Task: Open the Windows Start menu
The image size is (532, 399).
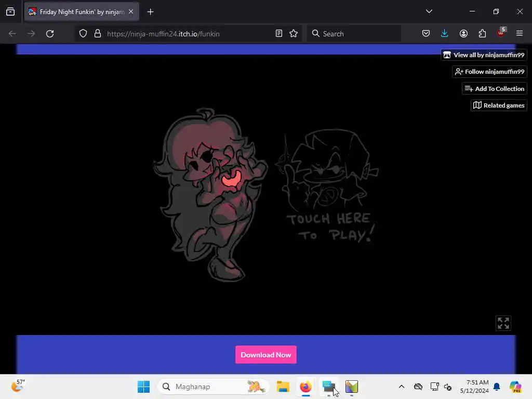Action: (143, 387)
